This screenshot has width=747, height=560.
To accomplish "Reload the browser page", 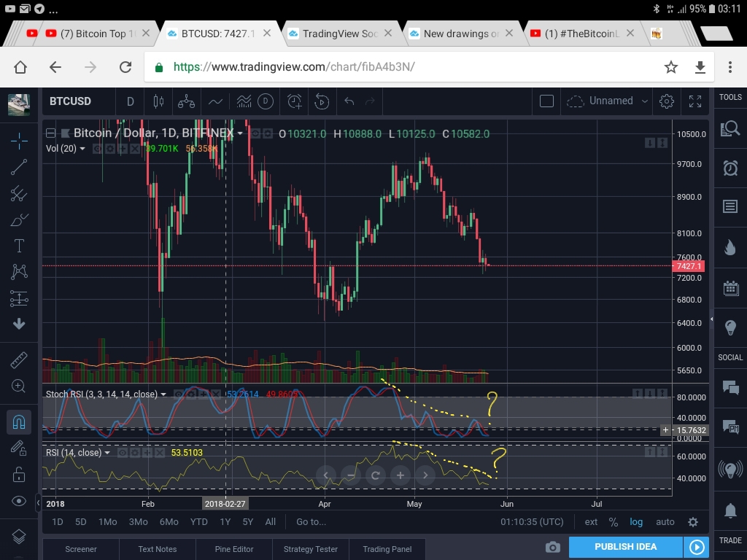I will click(x=125, y=66).
